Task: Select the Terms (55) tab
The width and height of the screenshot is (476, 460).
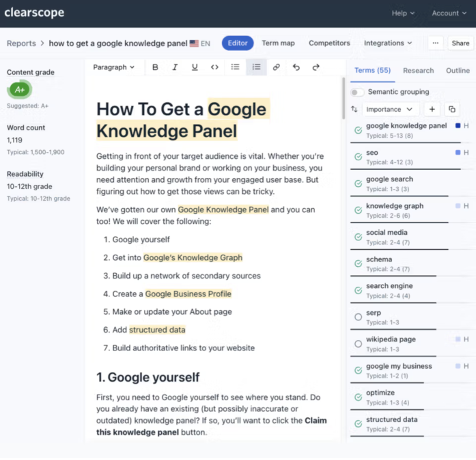Action: coord(373,70)
